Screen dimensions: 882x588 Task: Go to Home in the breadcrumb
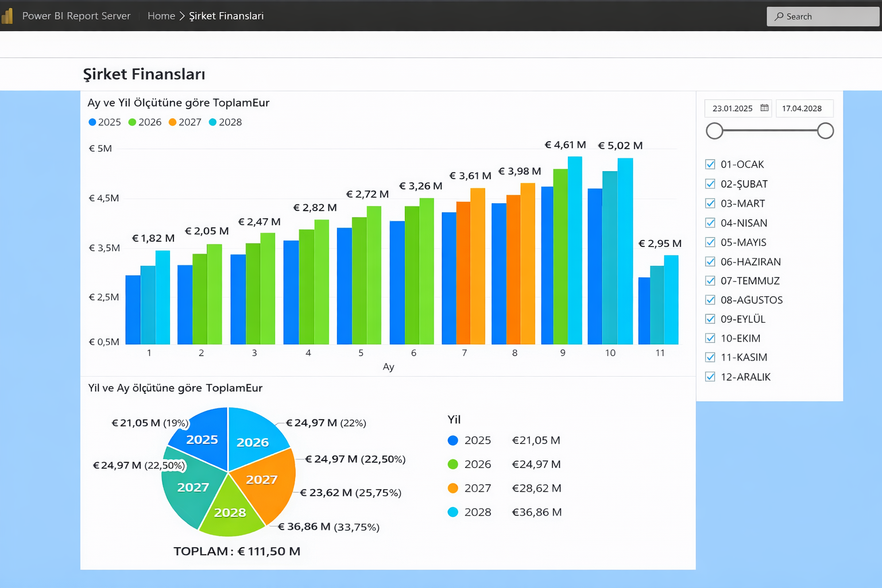[x=161, y=16]
